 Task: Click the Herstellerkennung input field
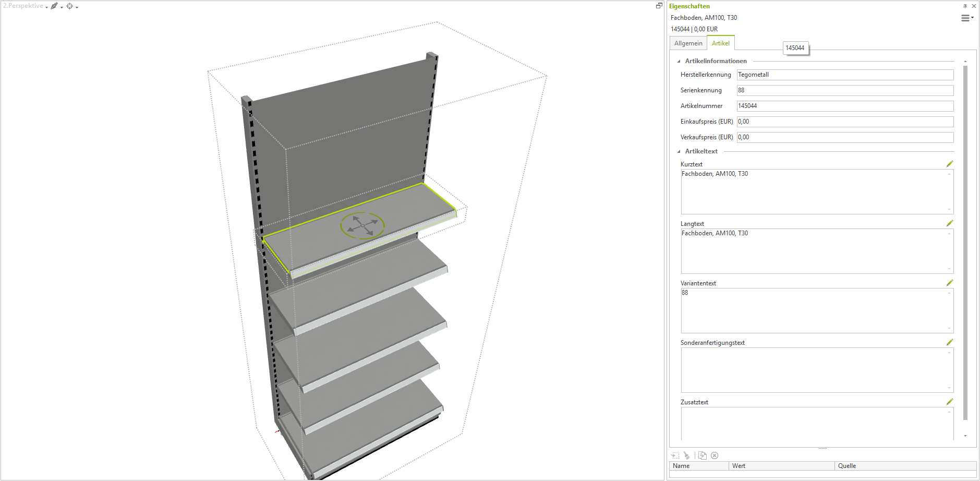[844, 75]
